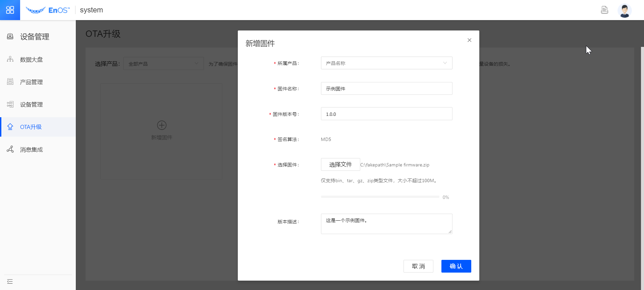The width and height of the screenshot is (644, 290).
Task: Open the documentation icon in header
Action: point(604,10)
